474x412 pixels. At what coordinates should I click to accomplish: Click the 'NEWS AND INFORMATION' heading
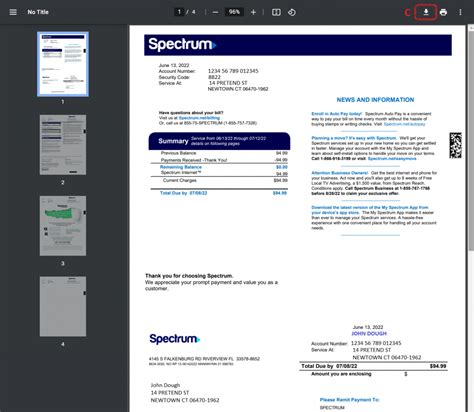click(375, 100)
